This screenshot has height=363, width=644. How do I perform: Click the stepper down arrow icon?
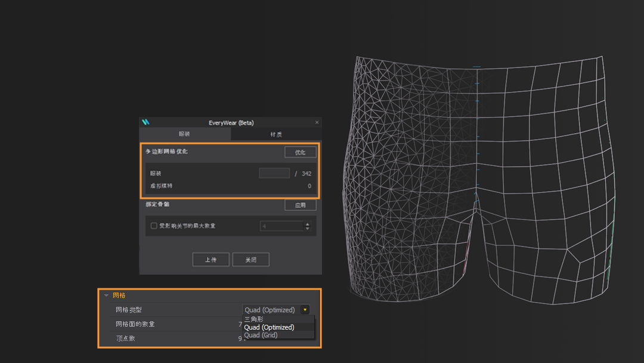point(308,228)
